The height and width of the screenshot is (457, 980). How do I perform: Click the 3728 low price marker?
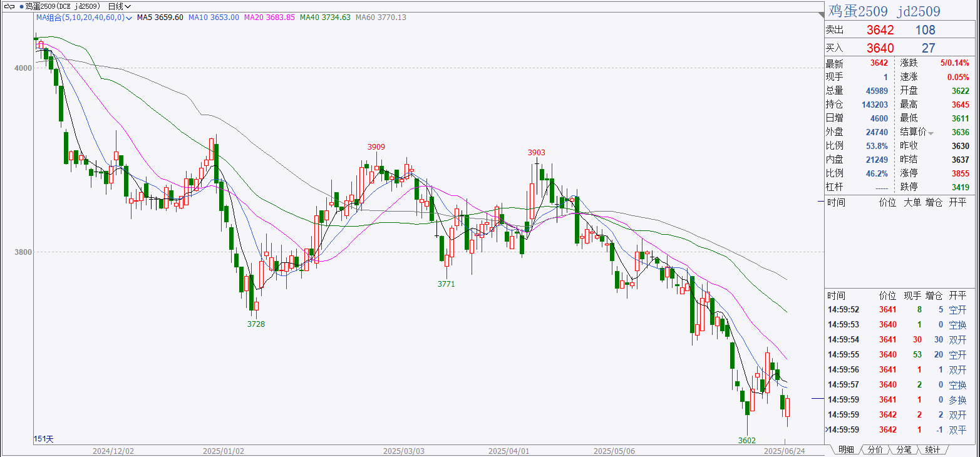click(255, 324)
